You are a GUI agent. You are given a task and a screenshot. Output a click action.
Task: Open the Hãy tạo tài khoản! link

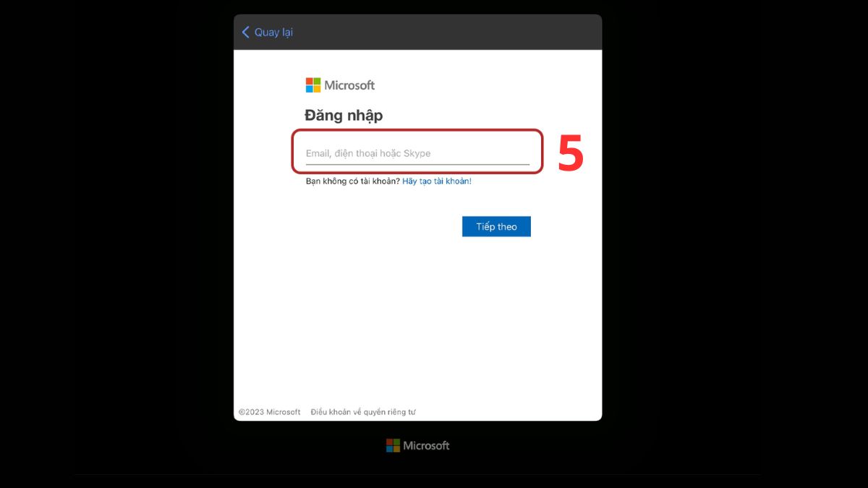(437, 181)
